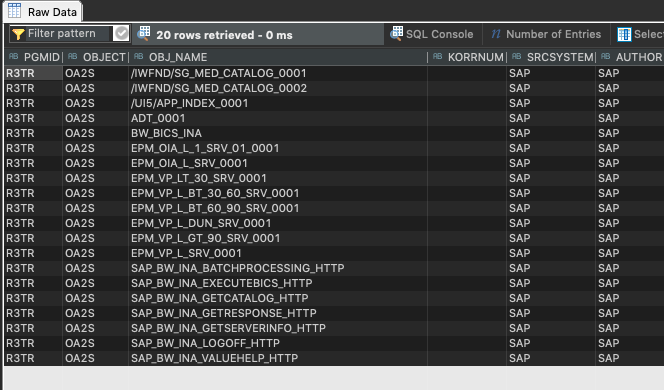Click AUTHOR SAP cell in EPM_VP_L_SRV_0001 row

630,253
